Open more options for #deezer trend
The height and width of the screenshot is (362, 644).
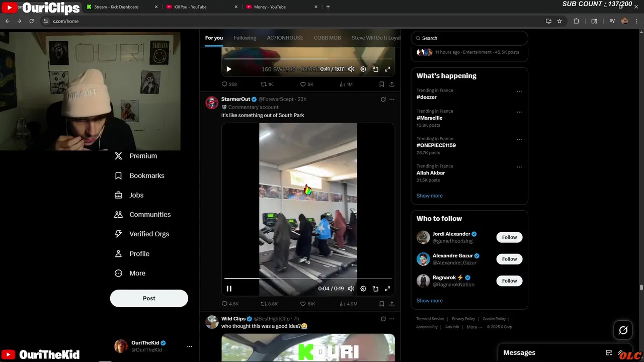click(x=519, y=92)
